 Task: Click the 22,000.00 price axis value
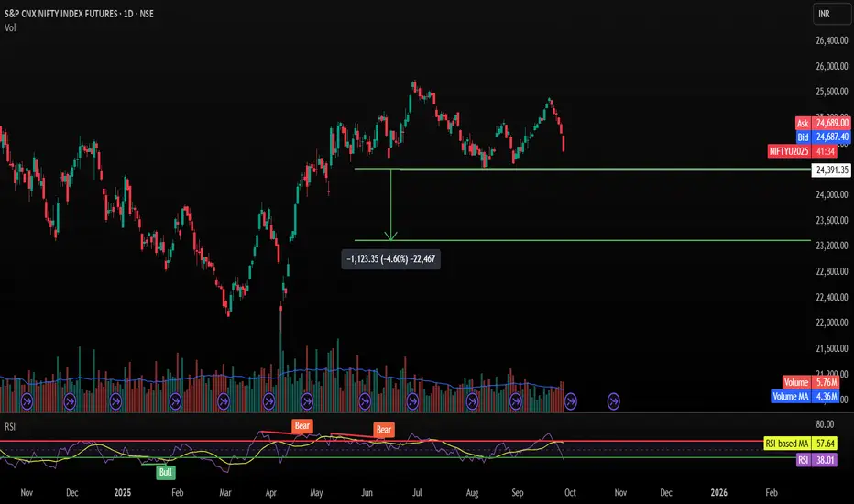pyautogui.click(x=832, y=323)
